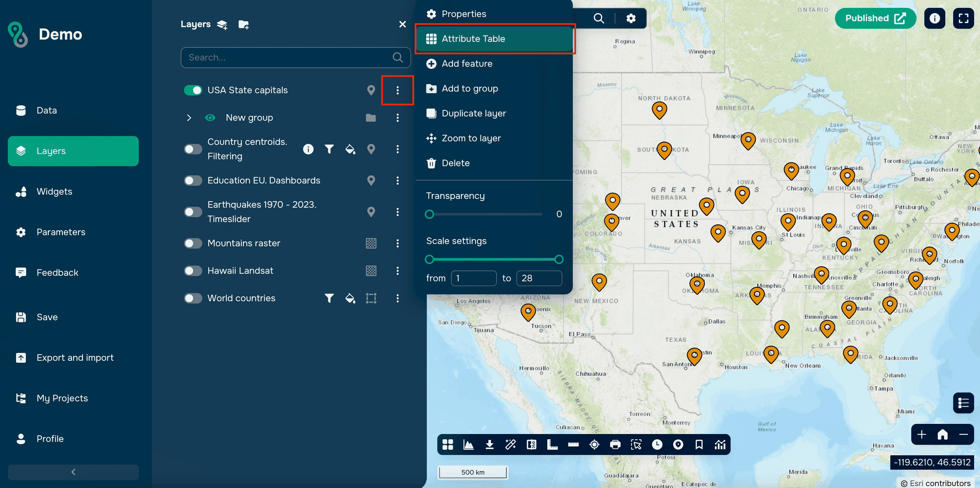Click the magic wand tool icon
The height and width of the screenshot is (488, 980).
point(510,444)
